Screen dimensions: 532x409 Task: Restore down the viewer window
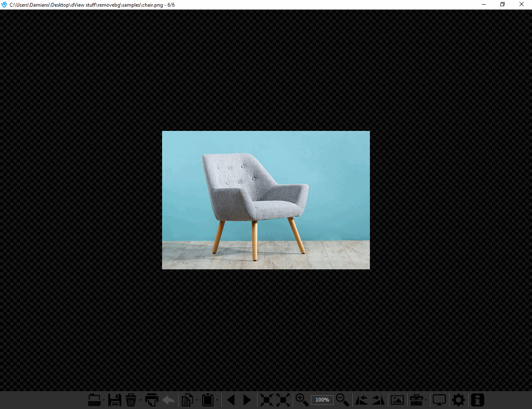502,5
